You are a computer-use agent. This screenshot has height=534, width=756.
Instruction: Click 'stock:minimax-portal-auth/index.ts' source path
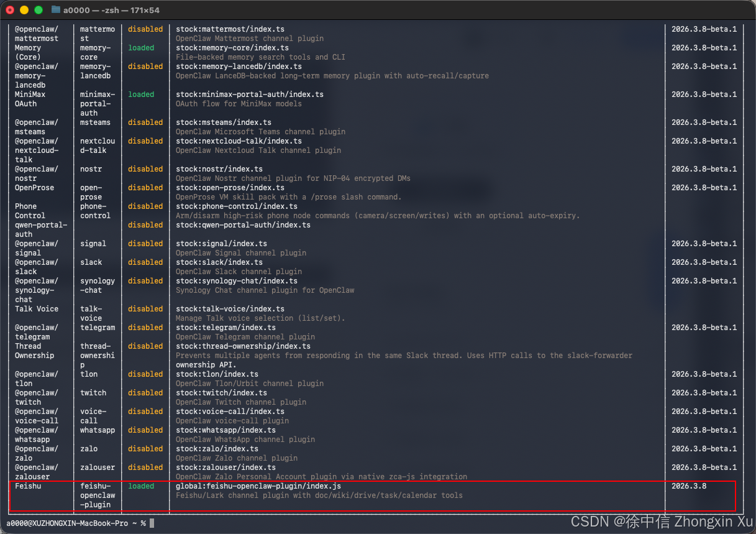tap(250, 94)
